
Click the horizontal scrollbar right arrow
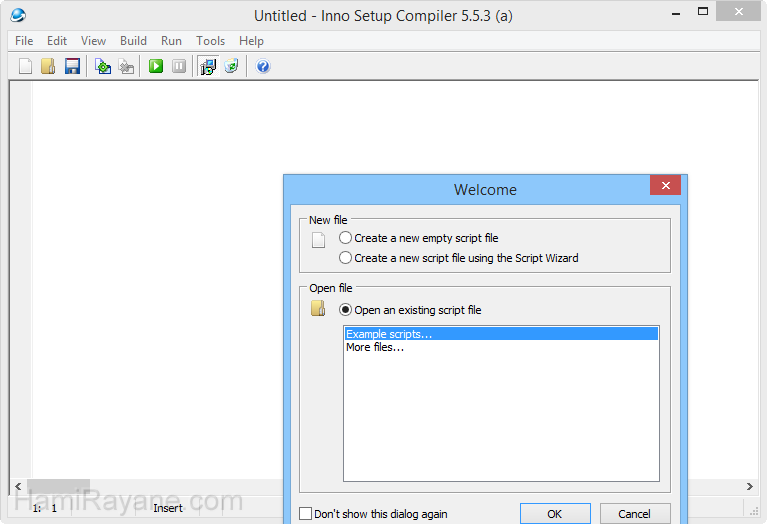(x=749, y=486)
